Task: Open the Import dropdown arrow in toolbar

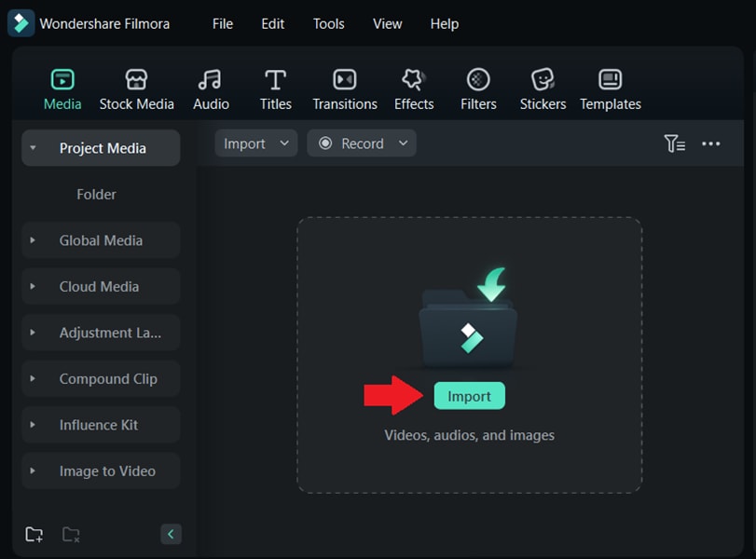Action: [284, 143]
